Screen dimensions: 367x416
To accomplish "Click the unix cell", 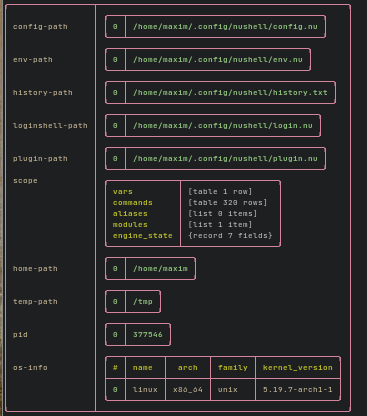I will pyautogui.click(x=228, y=390).
